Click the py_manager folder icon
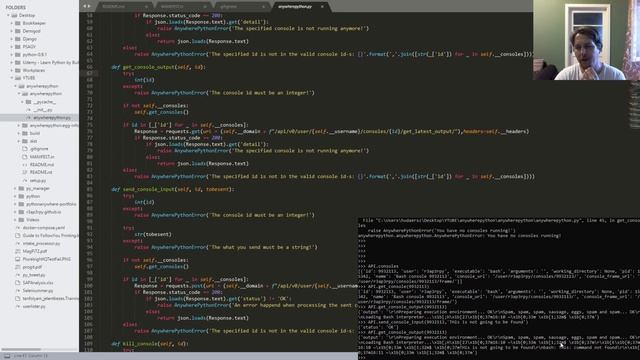 click(x=21, y=188)
